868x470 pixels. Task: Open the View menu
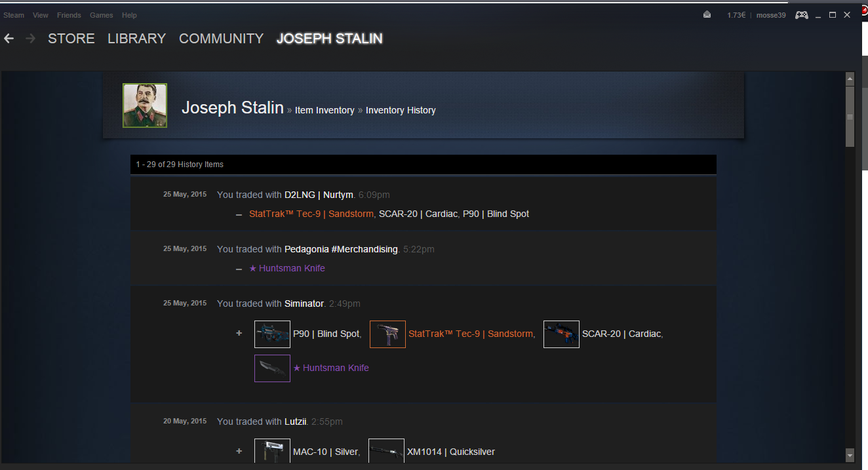[x=41, y=15]
